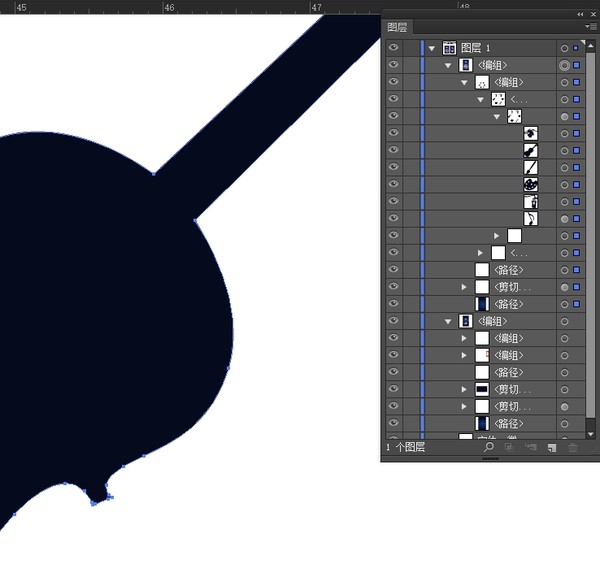The width and height of the screenshot is (600, 586).
Task: Open the 图层 panel flyout menu
Action: 591,26
